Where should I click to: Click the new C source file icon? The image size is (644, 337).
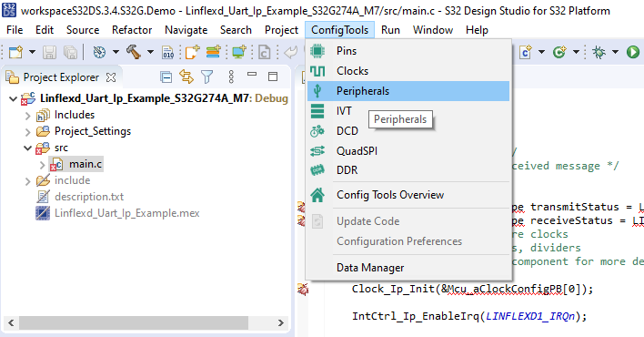(526, 52)
